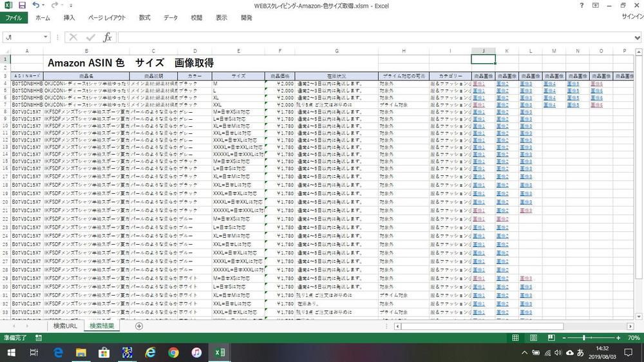Open the 画像3 link in row 21
644x362 pixels.
[x=526, y=211]
